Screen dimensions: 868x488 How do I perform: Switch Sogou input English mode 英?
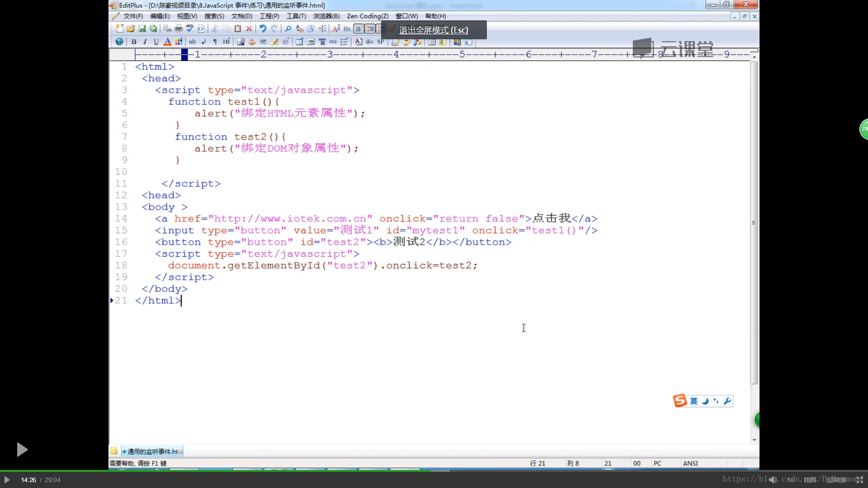pyautogui.click(x=694, y=401)
